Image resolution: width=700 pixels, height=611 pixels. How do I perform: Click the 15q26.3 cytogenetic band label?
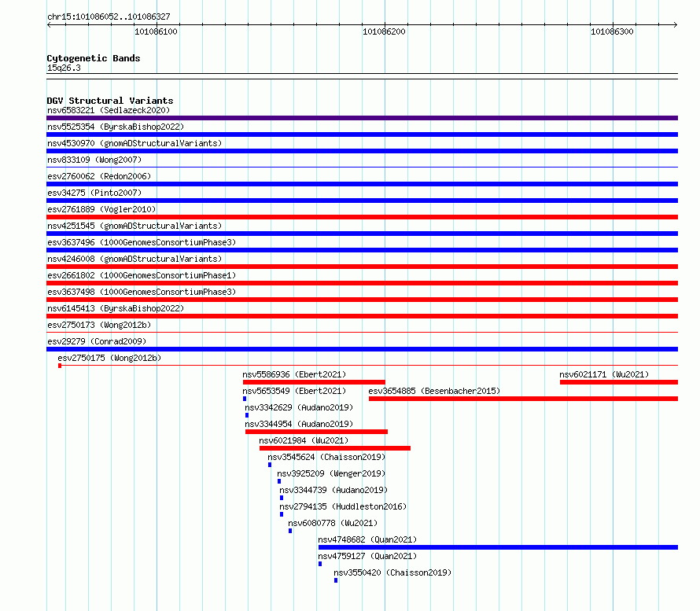pos(64,68)
